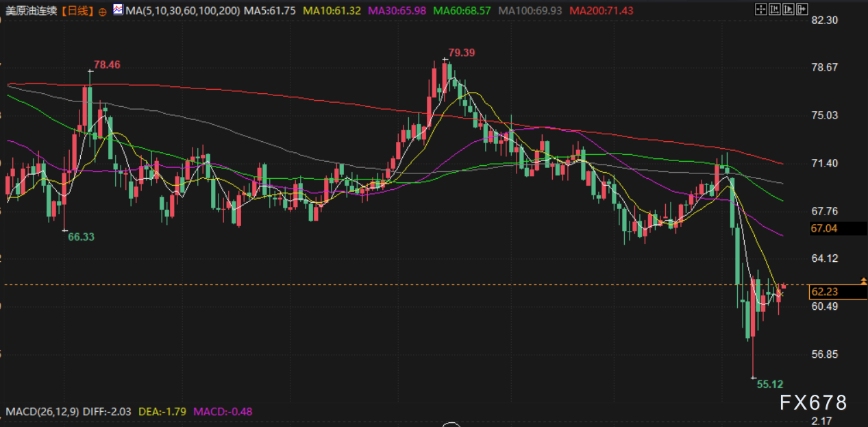Image resolution: width=868 pixels, height=427 pixels.
Task: Click the 2.17 MACD axis value
Action: click(x=821, y=421)
